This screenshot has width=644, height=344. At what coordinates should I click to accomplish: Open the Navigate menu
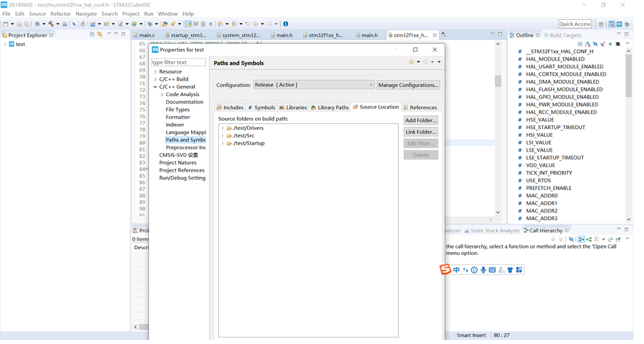click(x=86, y=14)
